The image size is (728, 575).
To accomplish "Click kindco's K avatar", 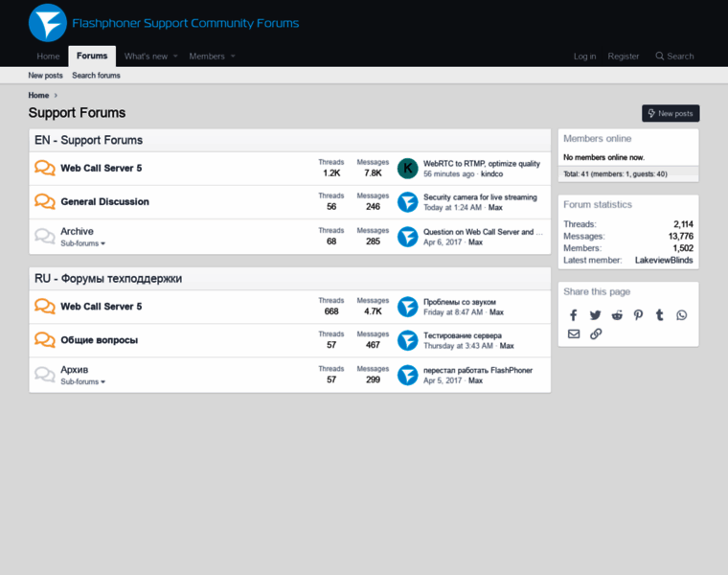I will [408, 168].
